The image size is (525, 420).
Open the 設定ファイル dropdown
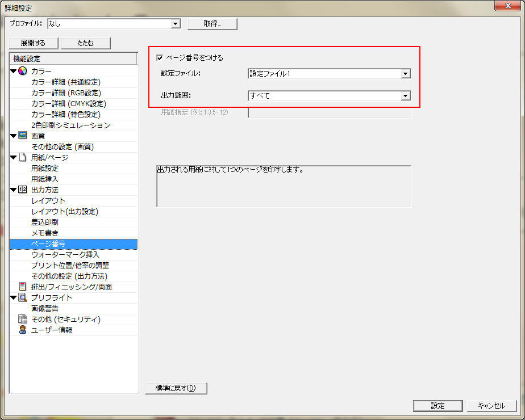coord(405,74)
